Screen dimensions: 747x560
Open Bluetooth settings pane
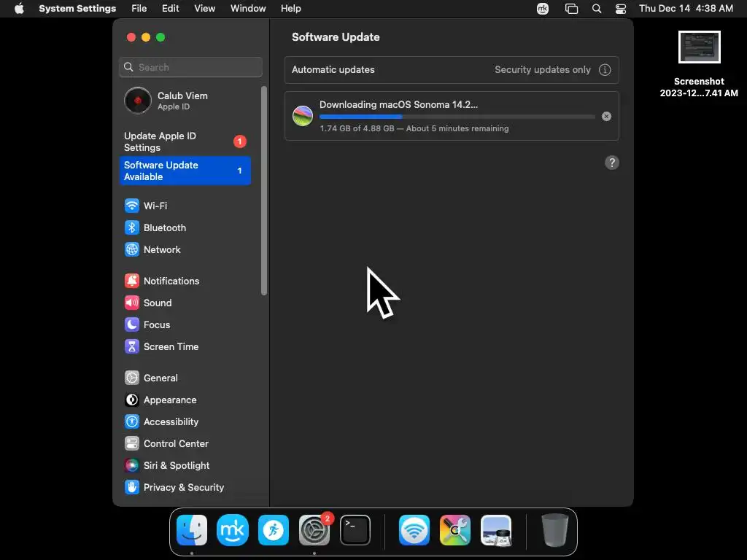(x=185, y=227)
